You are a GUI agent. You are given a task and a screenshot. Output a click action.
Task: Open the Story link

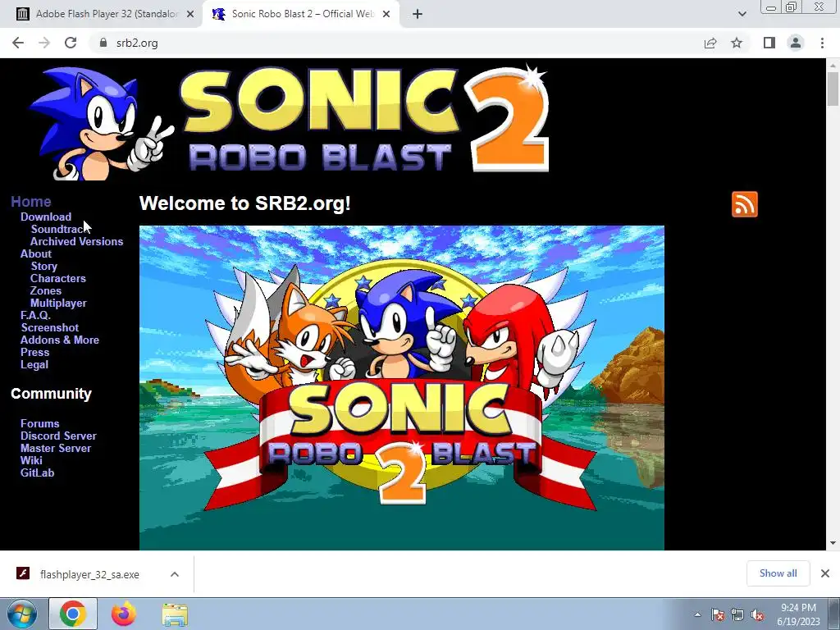coord(44,266)
